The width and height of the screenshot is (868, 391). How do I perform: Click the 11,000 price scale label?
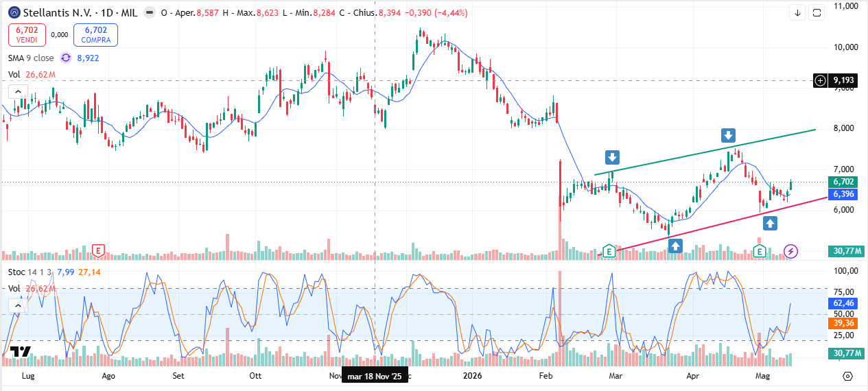[846, 6]
